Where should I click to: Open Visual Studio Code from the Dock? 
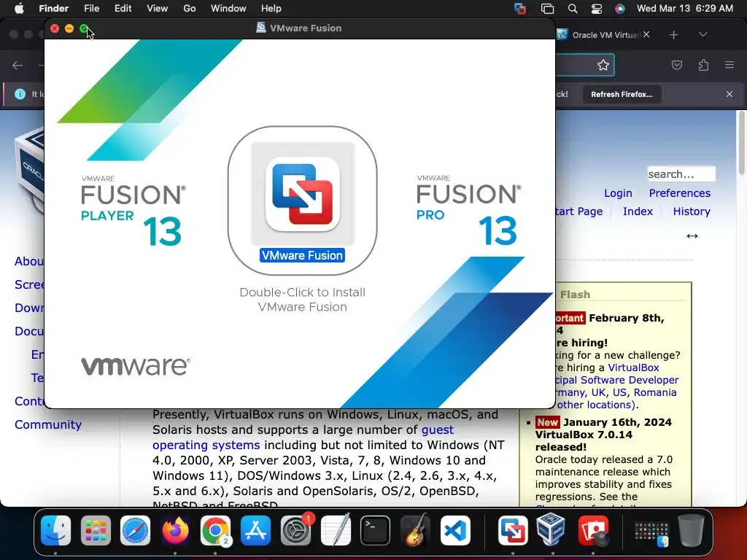pyautogui.click(x=455, y=530)
